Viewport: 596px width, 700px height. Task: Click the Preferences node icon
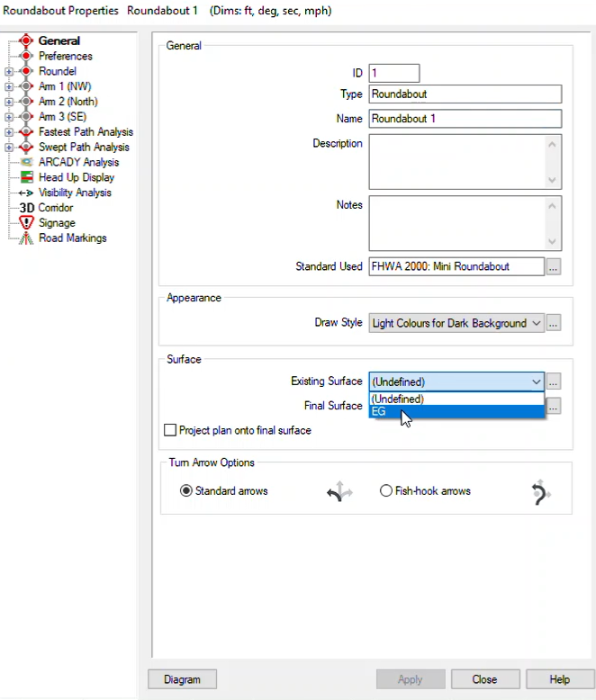click(26, 56)
